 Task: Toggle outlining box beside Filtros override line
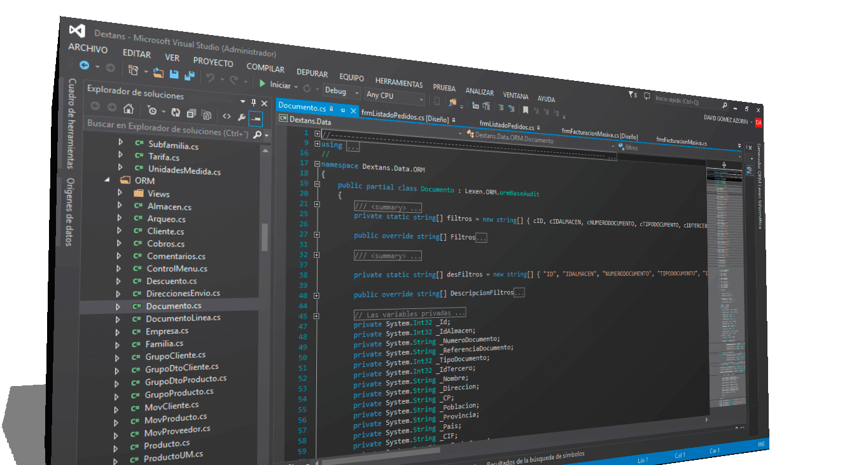coord(316,234)
